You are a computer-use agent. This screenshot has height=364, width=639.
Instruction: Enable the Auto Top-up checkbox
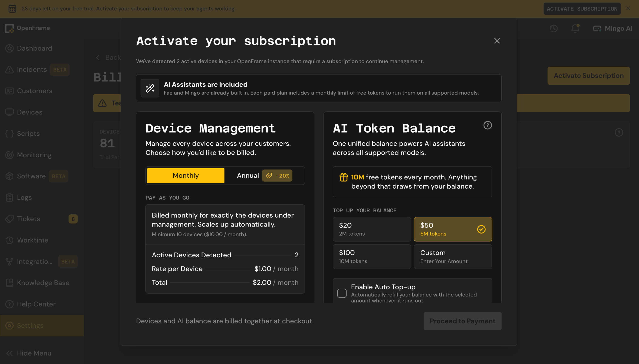click(342, 293)
